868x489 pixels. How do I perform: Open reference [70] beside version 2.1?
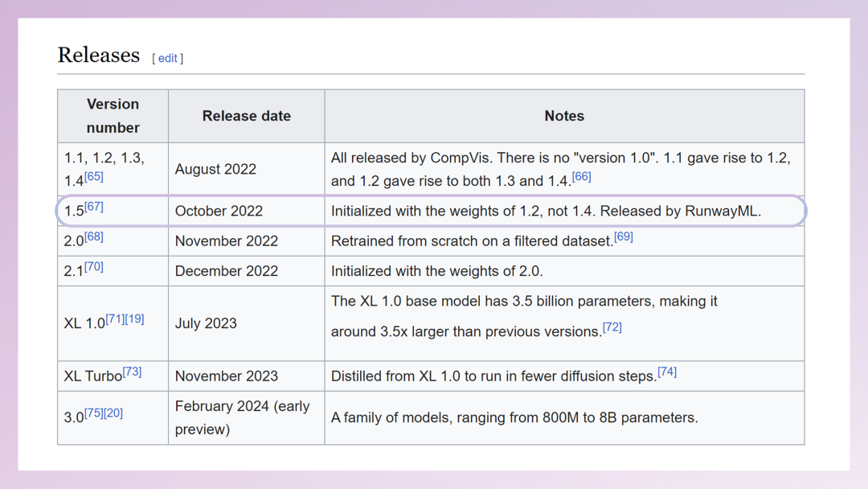click(x=93, y=266)
